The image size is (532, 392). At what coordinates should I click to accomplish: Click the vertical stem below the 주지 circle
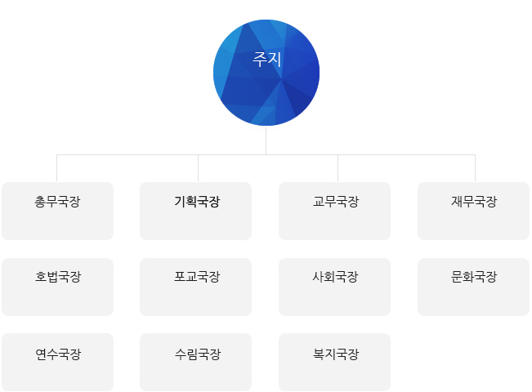click(x=266, y=140)
